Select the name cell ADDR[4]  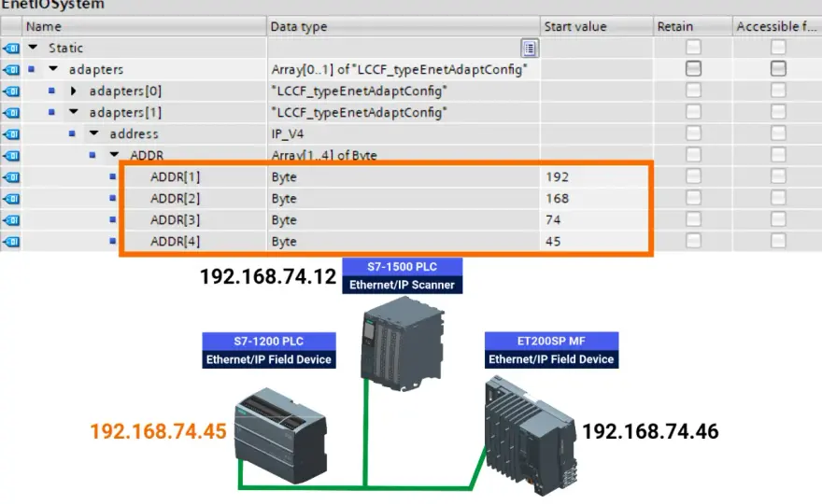point(175,242)
